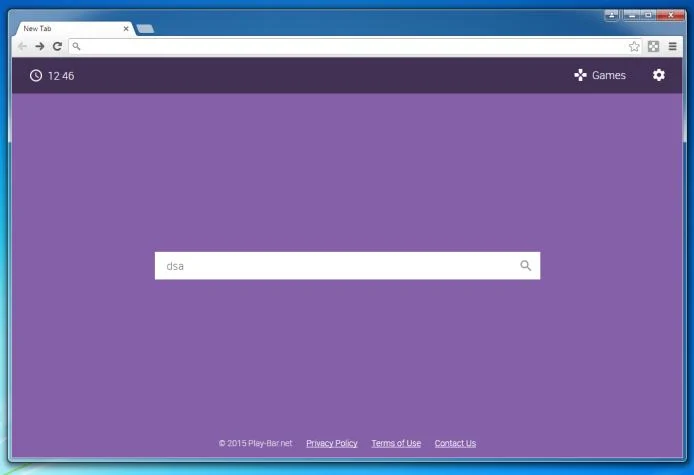Open the Privacy Policy link
Screen dimensions: 694x475
[x=332, y=443]
